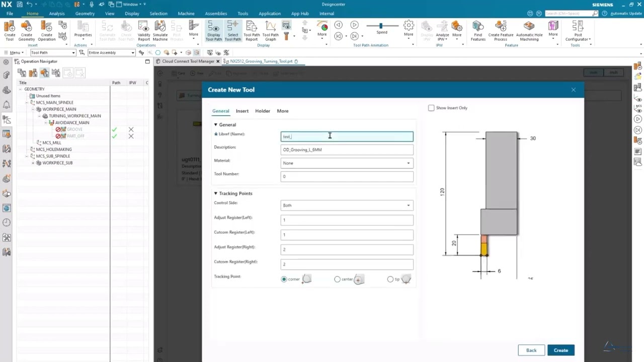Open the Validity Report

coord(144,31)
